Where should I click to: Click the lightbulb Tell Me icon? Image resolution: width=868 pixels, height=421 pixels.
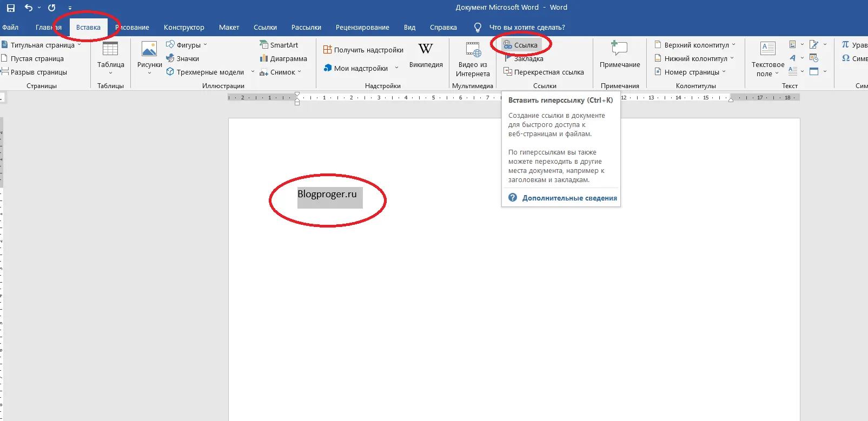pos(478,28)
